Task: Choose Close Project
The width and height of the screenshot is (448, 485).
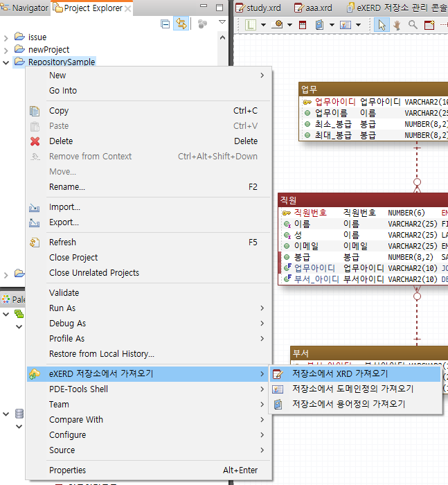Action: [x=149, y=257]
